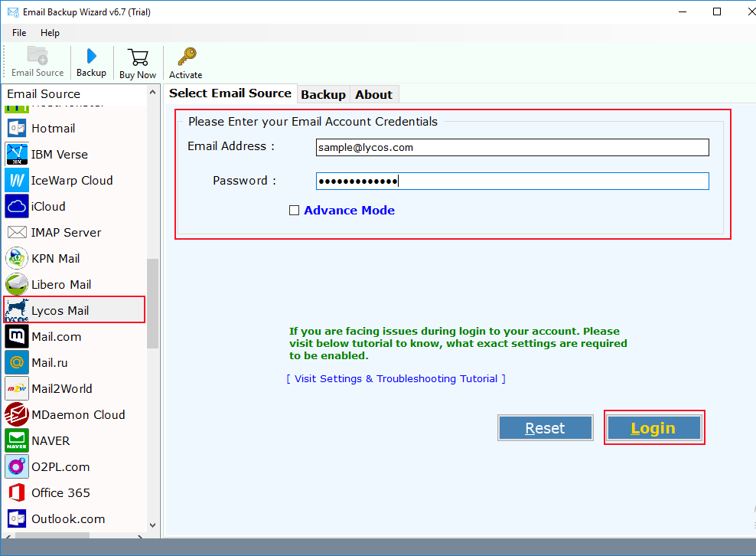Choose the KPN Mail icon
This screenshot has height=556, width=756.
pos(17,259)
